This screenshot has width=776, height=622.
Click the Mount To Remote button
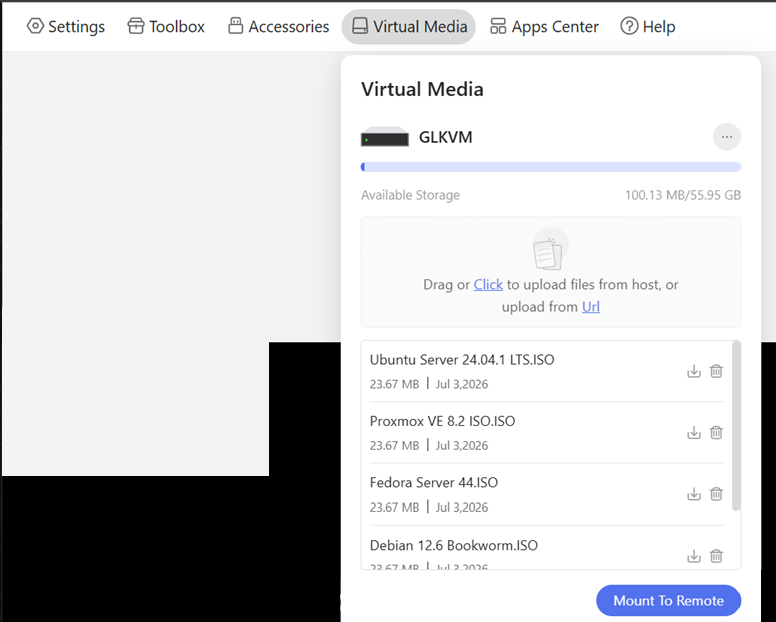pos(668,601)
